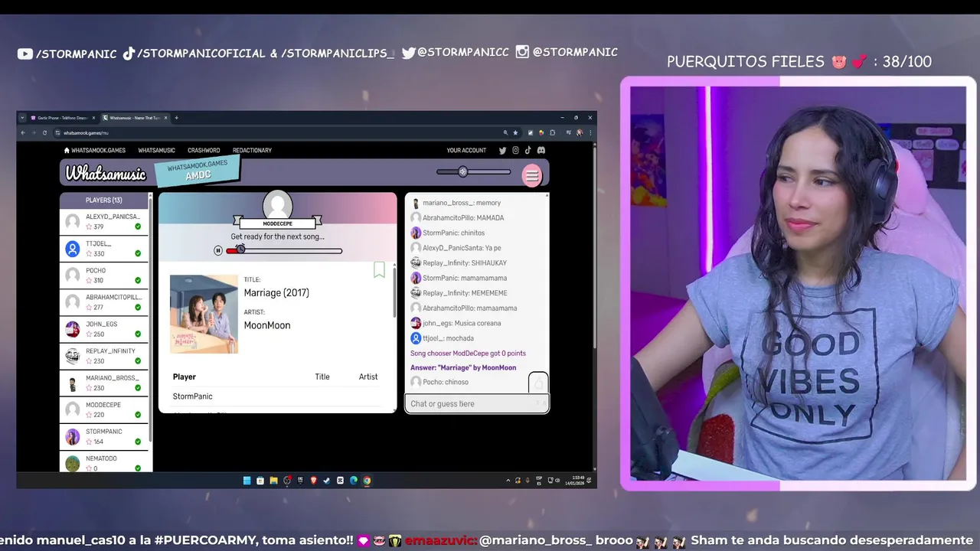The width and height of the screenshot is (980, 551).
Task: Open the pink hamburger menu button
Action: [531, 175]
